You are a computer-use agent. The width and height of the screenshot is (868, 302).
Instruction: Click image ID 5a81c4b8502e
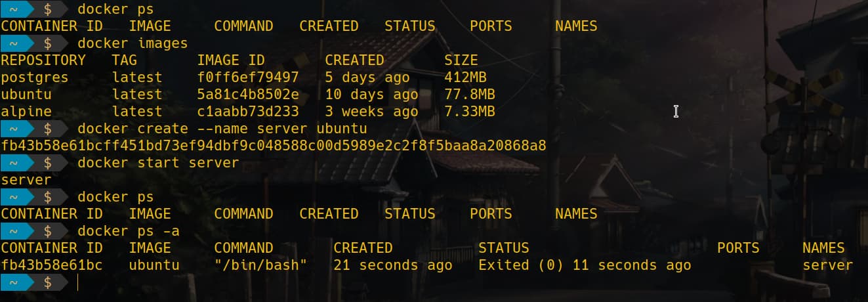248,95
